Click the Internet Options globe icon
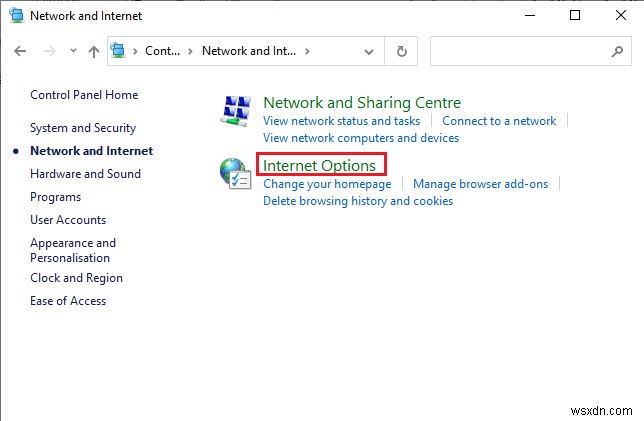Viewport: 644px width, 421px height. click(235, 174)
